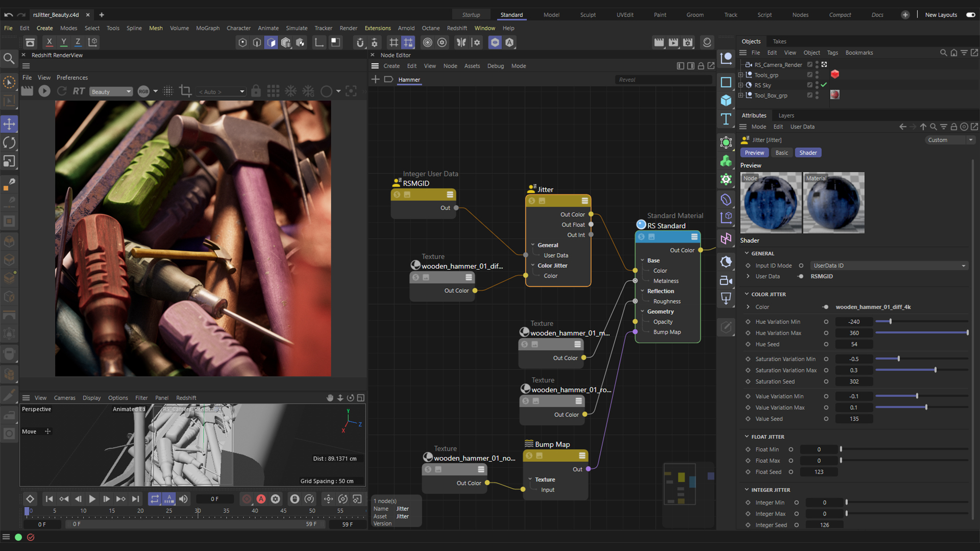Click the crop region icon in RenderView
Viewport: 980px width, 551px height.
[185, 91]
